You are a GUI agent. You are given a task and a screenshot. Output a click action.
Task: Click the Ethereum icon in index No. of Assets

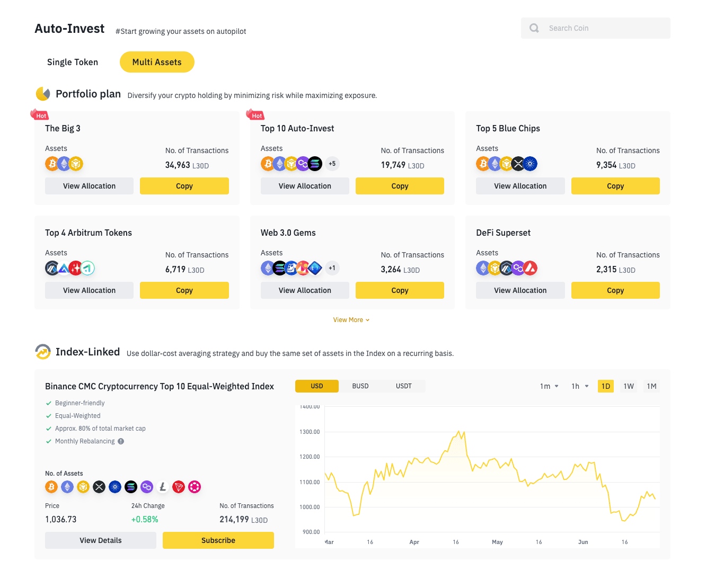pyautogui.click(x=67, y=487)
